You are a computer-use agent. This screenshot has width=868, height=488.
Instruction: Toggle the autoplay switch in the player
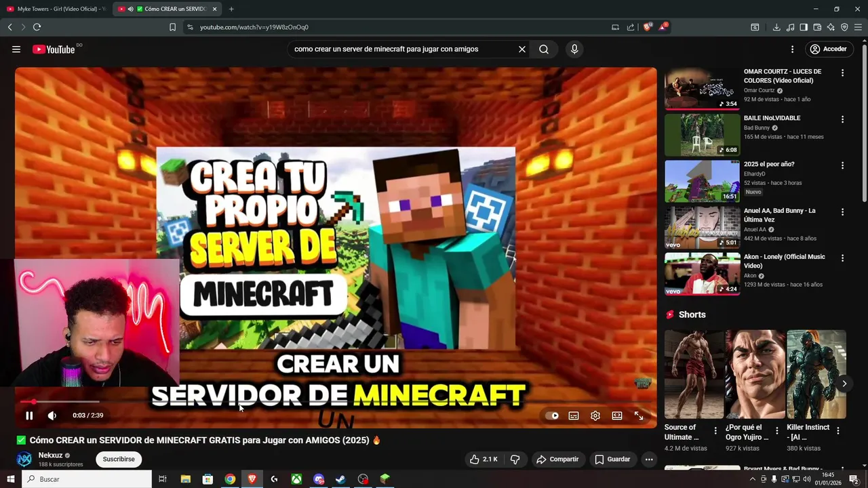(552, 416)
